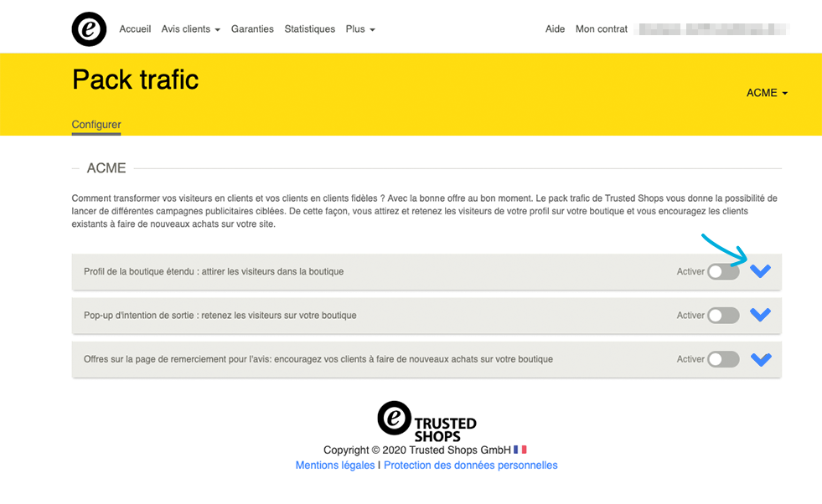Select the Configurer tab
This screenshot has height=504, width=822.
[x=96, y=125]
